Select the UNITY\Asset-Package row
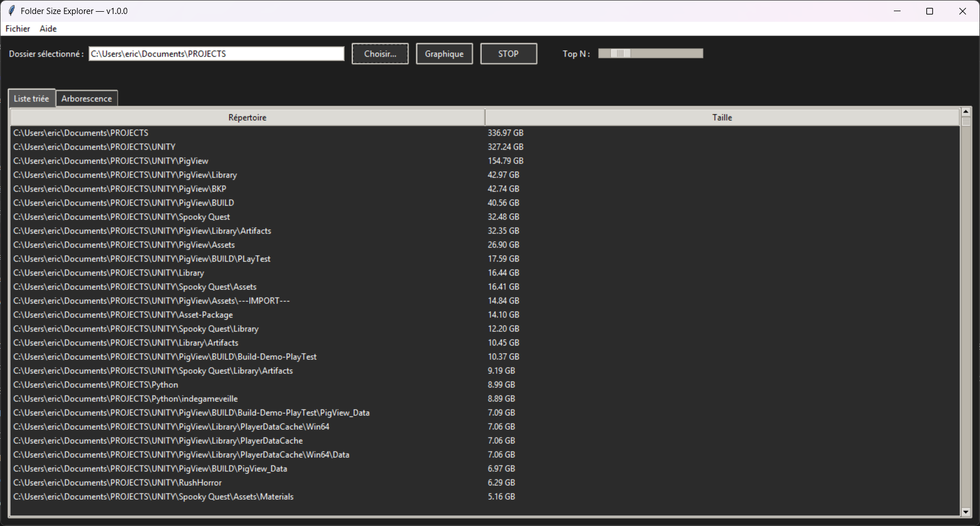Image resolution: width=980 pixels, height=526 pixels. coord(123,315)
